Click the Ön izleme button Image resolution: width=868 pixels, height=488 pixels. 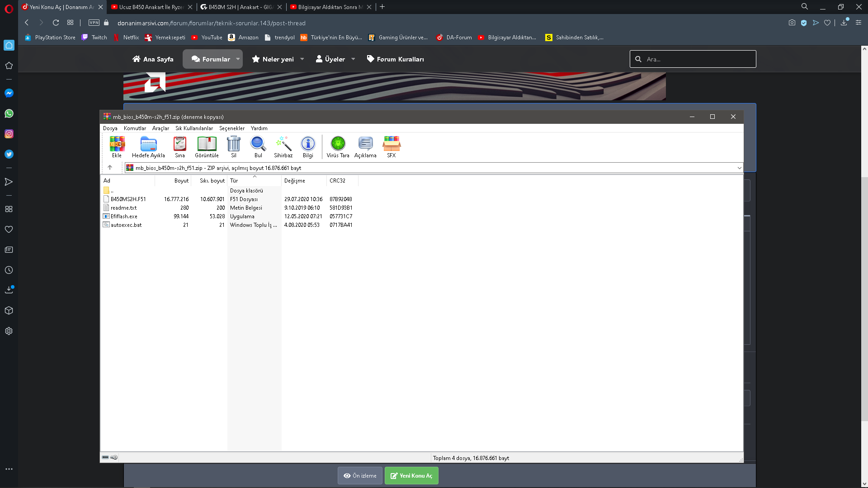click(x=360, y=475)
